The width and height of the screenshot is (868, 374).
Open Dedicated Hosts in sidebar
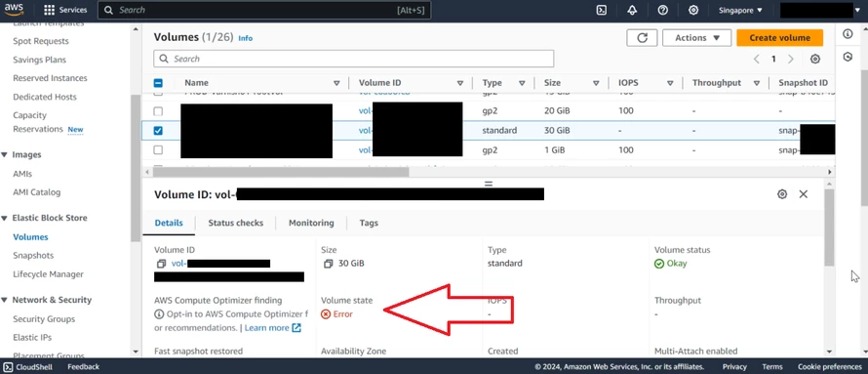[x=45, y=97]
